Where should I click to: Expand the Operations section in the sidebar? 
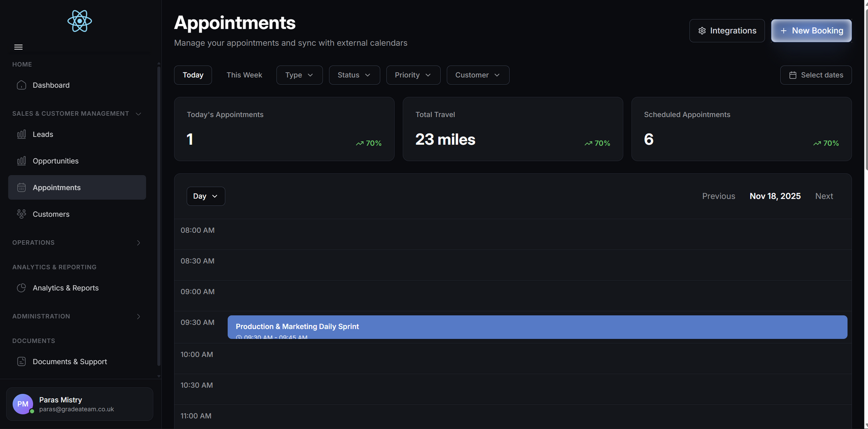point(138,243)
